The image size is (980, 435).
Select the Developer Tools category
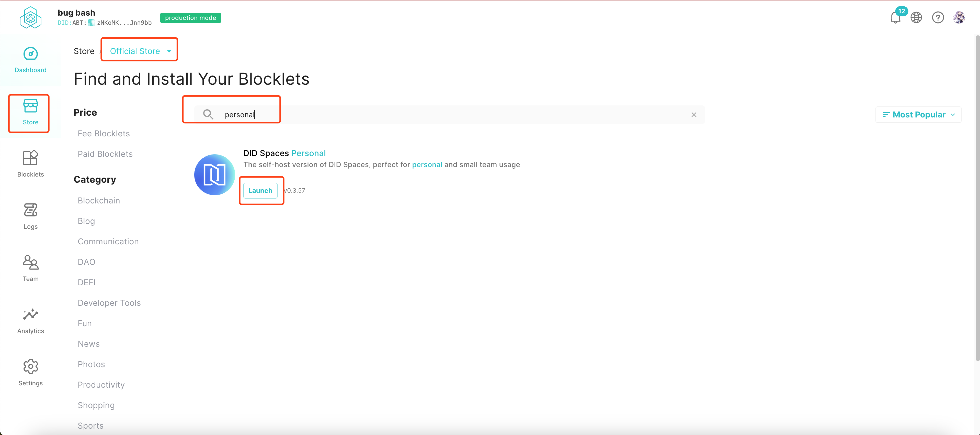point(109,303)
